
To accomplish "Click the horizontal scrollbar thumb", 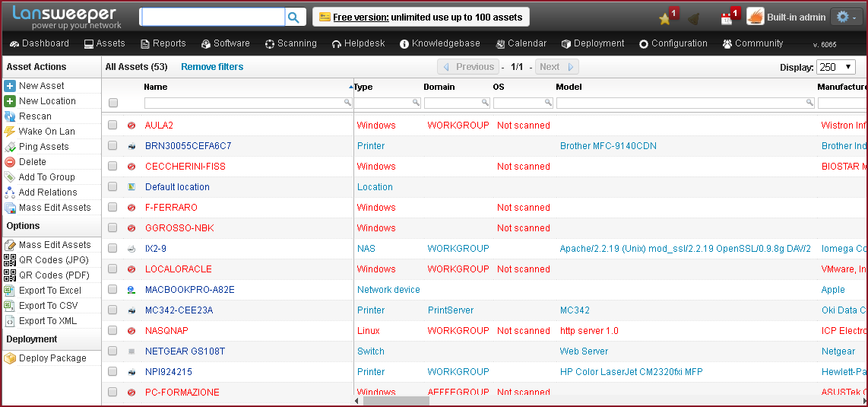I will click(396, 400).
